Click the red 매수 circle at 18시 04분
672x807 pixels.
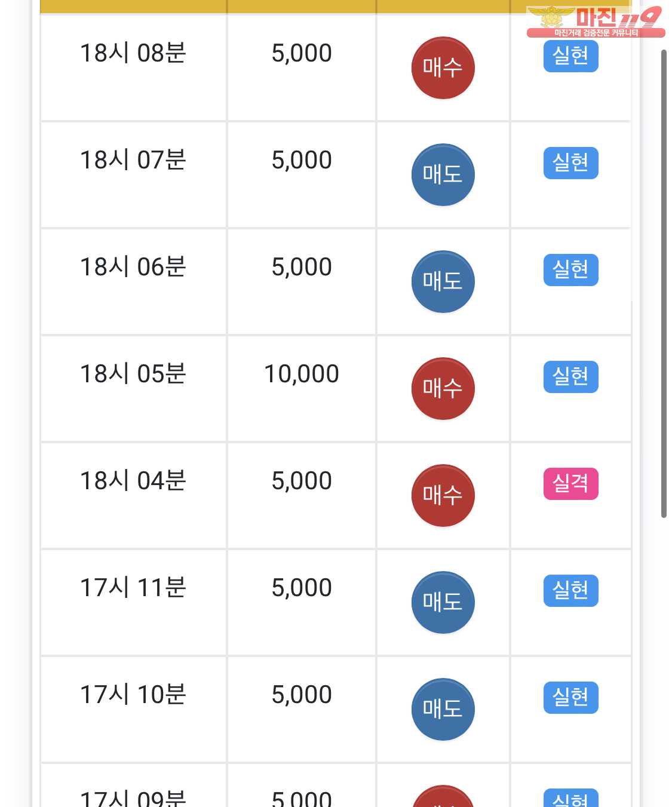443,496
